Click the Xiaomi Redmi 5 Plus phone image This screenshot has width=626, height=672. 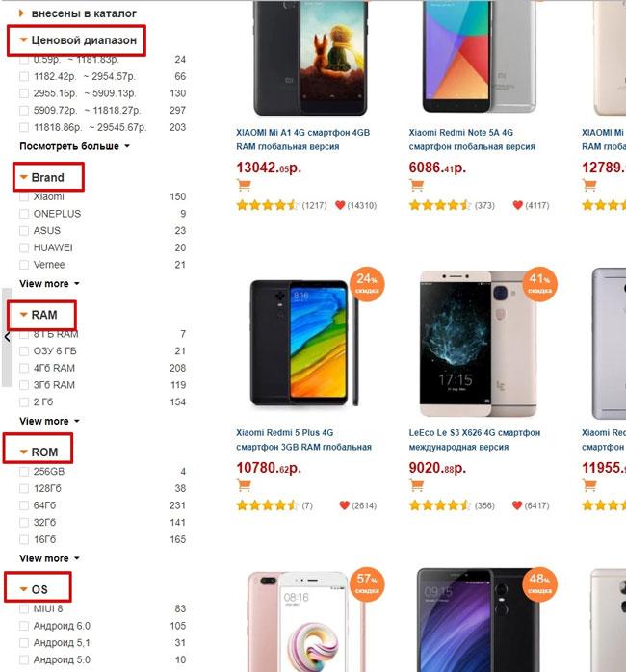point(302,342)
